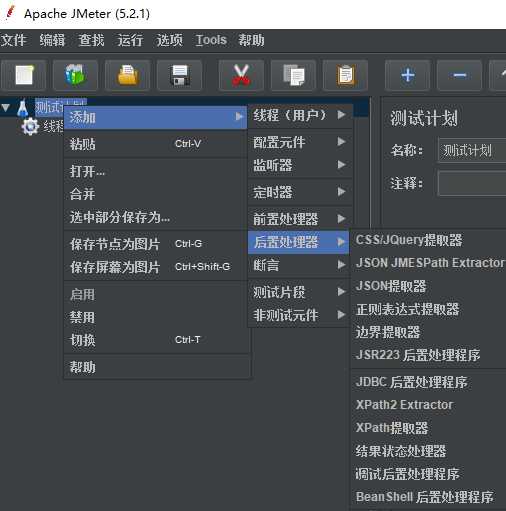Image resolution: width=506 pixels, height=511 pixels.
Task: Expand the 定时器 submenu
Action: [300, 192]
